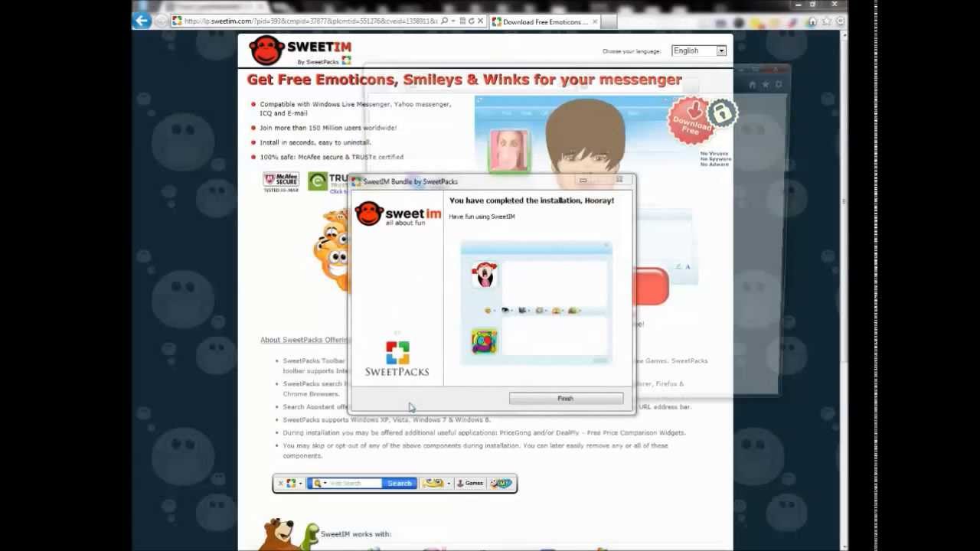Open a new blank browser tab
Viewport: 980px width, 551px height.
coord(610,21)
